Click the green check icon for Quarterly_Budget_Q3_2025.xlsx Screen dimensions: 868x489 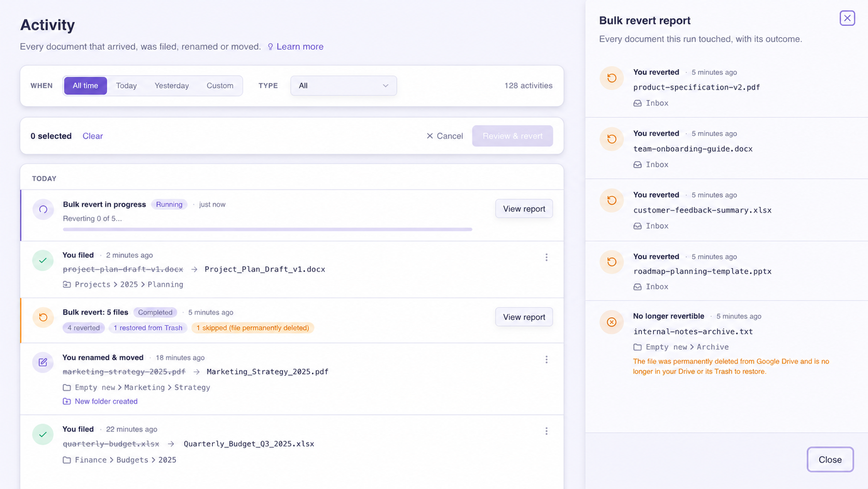tap(43, 434)
